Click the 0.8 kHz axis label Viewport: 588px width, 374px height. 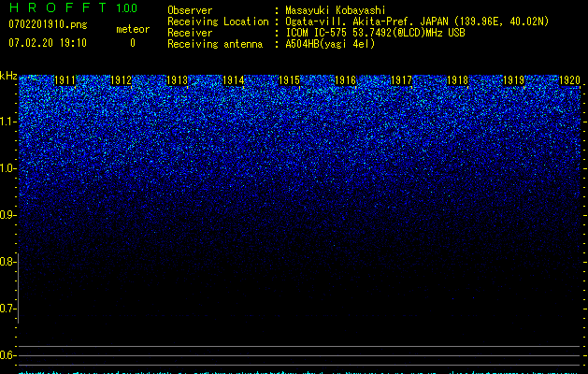pyautogui.click(x=8, y=262)
